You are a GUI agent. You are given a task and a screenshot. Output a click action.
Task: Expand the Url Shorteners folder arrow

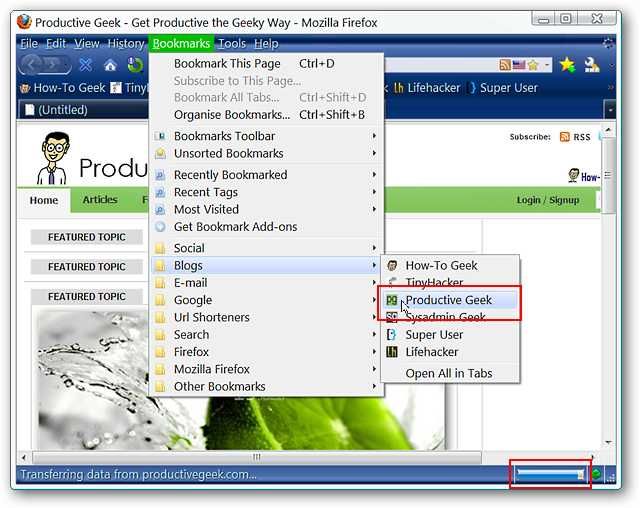click(x=374, y=317)
